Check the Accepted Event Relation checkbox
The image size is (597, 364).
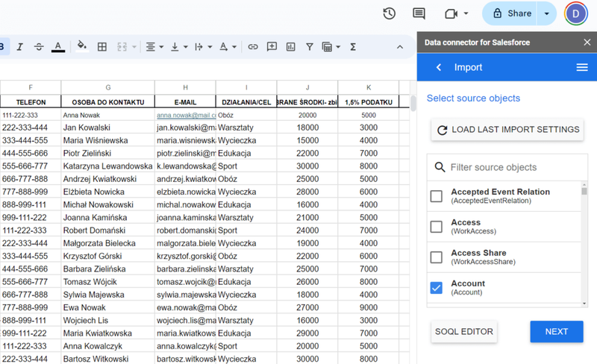[437, 196]
